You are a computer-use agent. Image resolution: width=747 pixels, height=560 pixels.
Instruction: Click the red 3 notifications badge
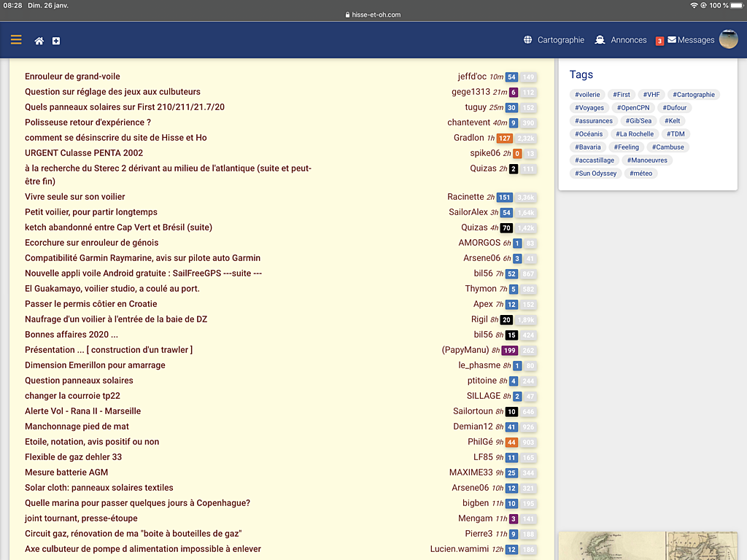click(x=659, y=41)
